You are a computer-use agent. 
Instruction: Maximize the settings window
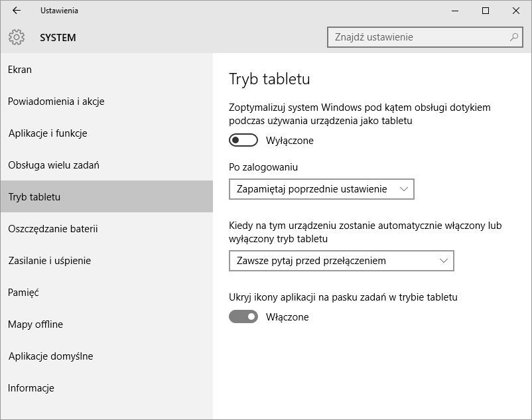click(x=486, y=11)
